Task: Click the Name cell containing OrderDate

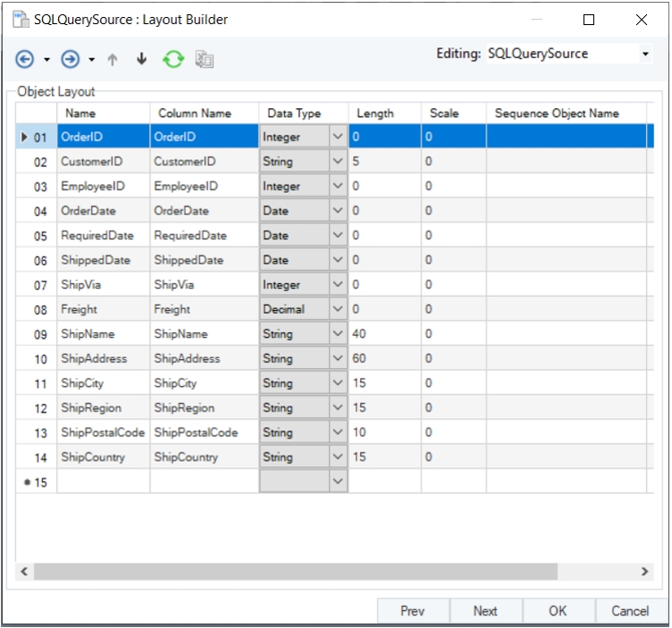Action: tap(102, 212)
